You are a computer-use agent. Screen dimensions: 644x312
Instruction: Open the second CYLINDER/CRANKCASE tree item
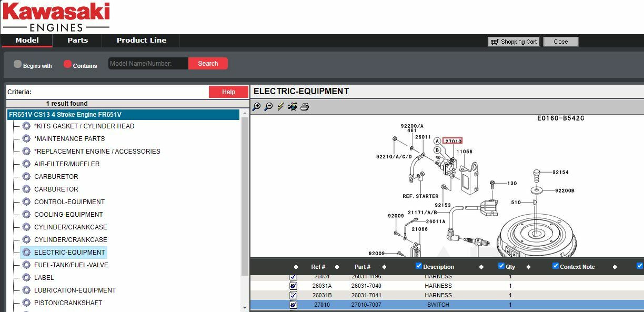click(x=71, y=240)
